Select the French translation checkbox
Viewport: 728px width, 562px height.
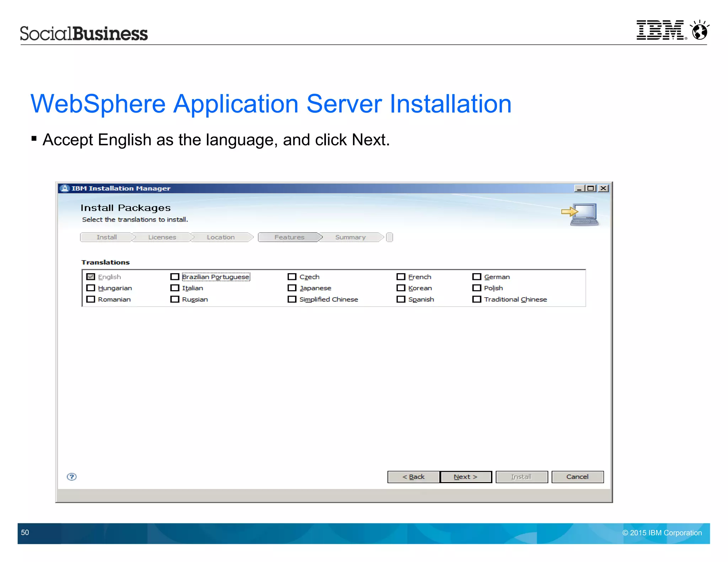[x=401, y=277]
